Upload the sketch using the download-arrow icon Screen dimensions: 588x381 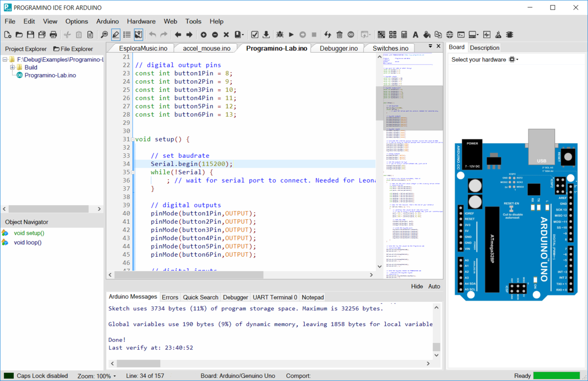tap(266, 34)
